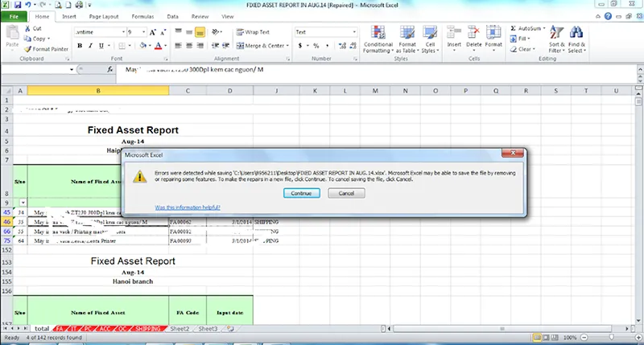This screenshot has height=345, width=644.
Task: Click the Comma Style icon
Action: (327, 46)
